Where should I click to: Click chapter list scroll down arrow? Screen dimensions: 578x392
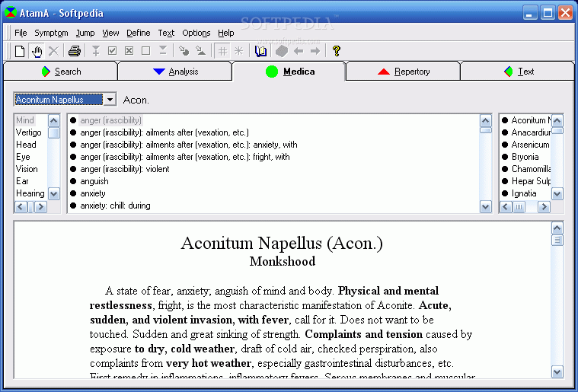click(x=54, y=193)
